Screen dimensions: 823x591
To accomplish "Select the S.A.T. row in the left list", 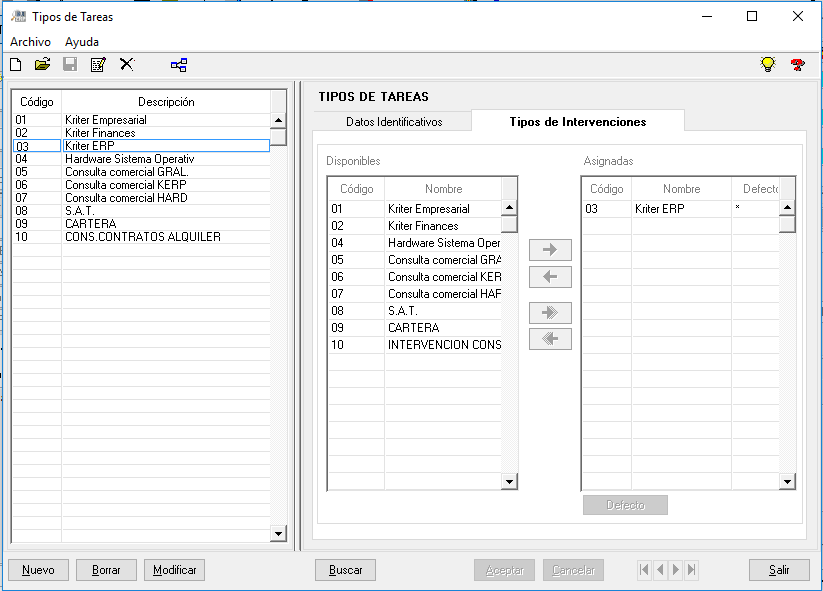I will pyautogui.click(x=140, y=211).
